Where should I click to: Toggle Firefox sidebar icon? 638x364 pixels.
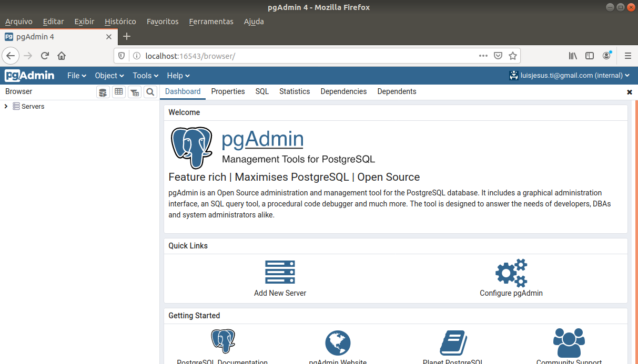click(590, 56)
